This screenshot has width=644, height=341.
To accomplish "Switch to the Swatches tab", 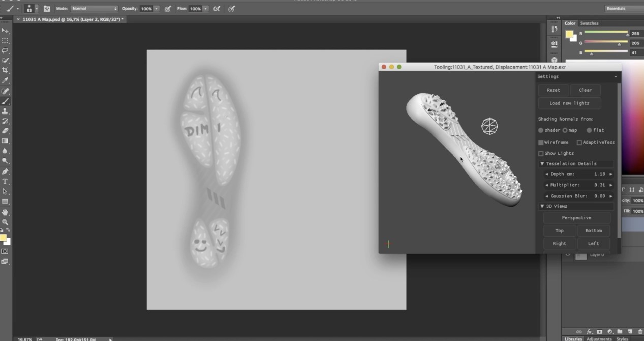I will coord(589,23).
